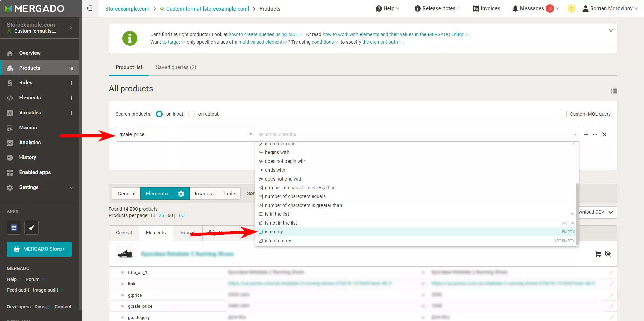Image resolution: width=644 pixels, height=321 pixels.
Task: Open more options ellipsis for condition
Action: click(x=595, y=134)
